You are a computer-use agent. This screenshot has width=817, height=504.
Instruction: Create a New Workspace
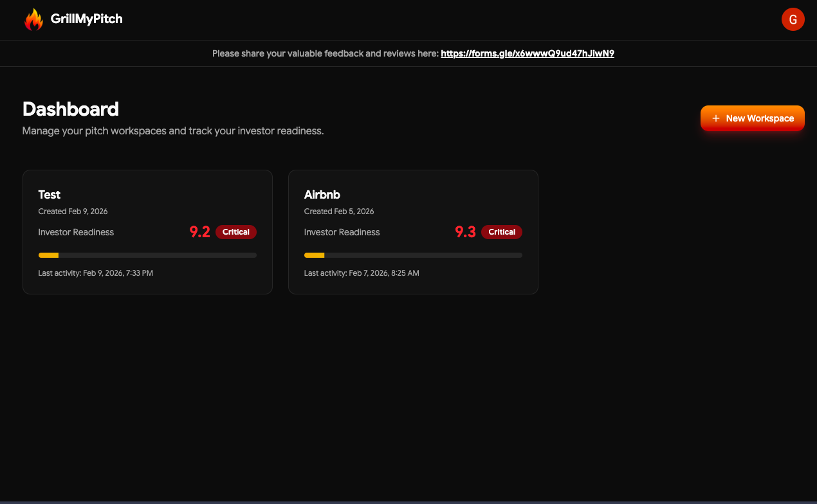[752, 118]
